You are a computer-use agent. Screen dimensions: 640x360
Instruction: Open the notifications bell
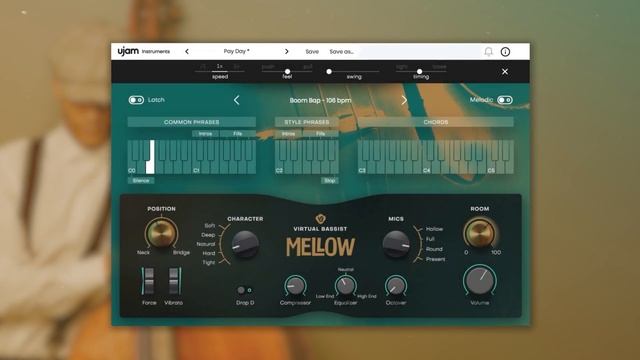pyautogui.click(x=488, y=52)
